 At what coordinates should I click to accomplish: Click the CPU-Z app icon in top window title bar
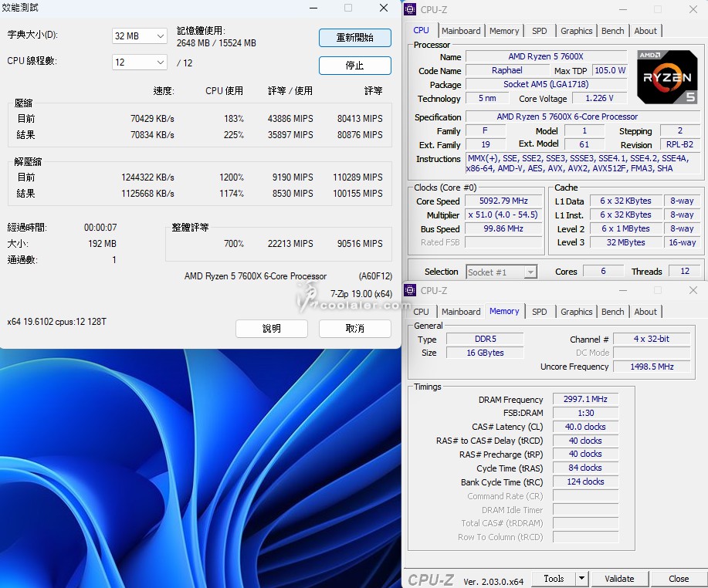point(410,9)
